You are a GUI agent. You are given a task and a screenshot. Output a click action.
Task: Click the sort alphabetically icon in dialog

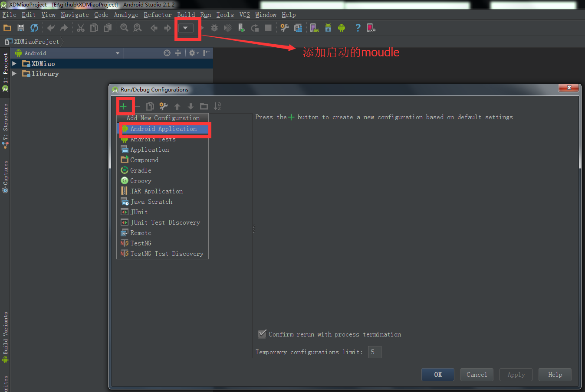[x=217, y=106]
